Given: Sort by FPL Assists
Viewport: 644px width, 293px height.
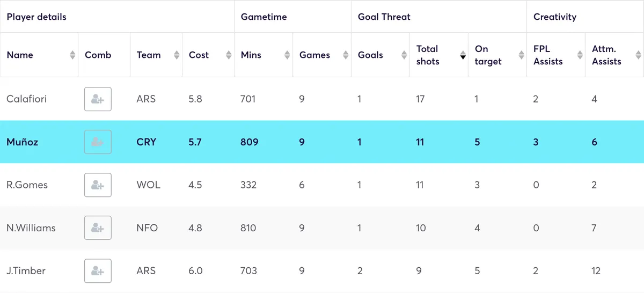Looking at the screenshot, I should [x=580, y=55].
